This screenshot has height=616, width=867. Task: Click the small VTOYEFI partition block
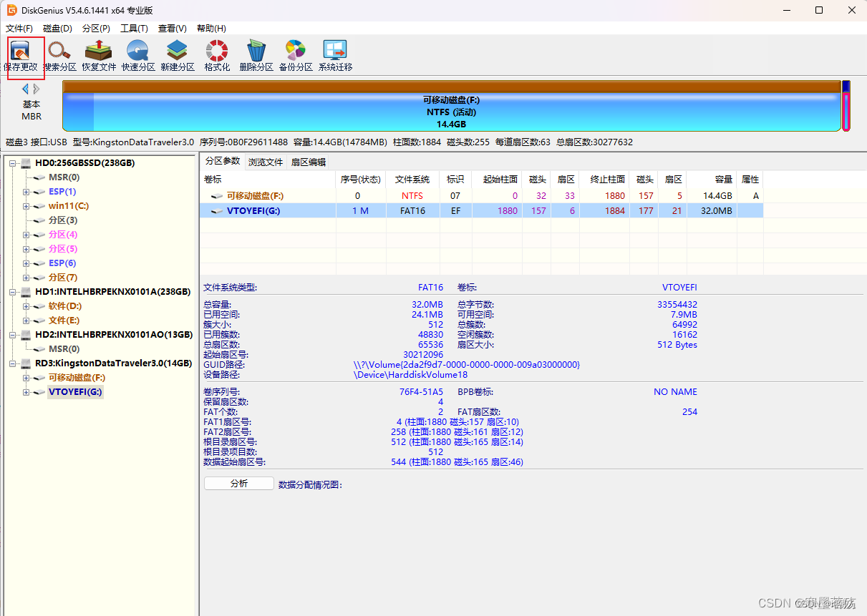(x=846, y=106)
